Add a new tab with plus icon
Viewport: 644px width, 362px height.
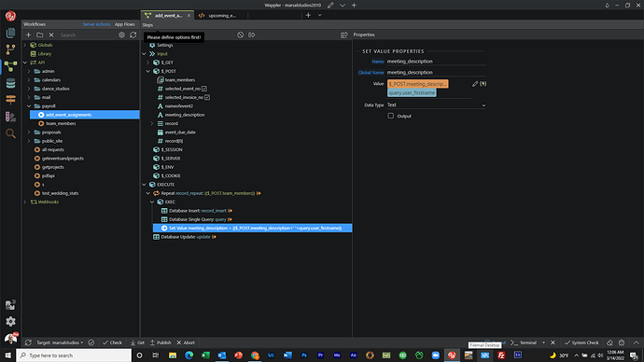[x=308, y=15]
